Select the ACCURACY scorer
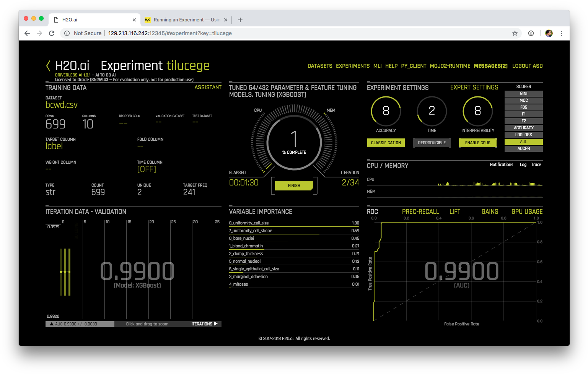Viewport: 588px width, 374px height. pos(524,128)
